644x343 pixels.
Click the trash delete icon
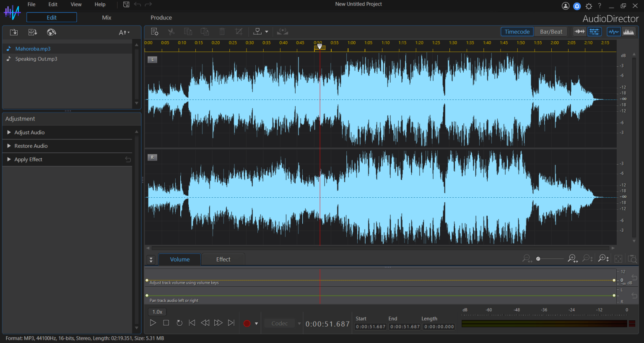pyautogui.click(x=222, y=31)
